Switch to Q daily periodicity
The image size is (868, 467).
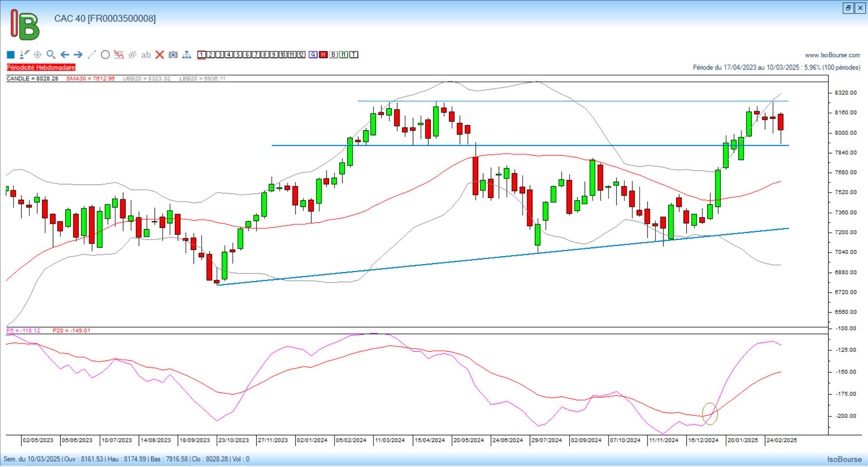coord(313,55)
